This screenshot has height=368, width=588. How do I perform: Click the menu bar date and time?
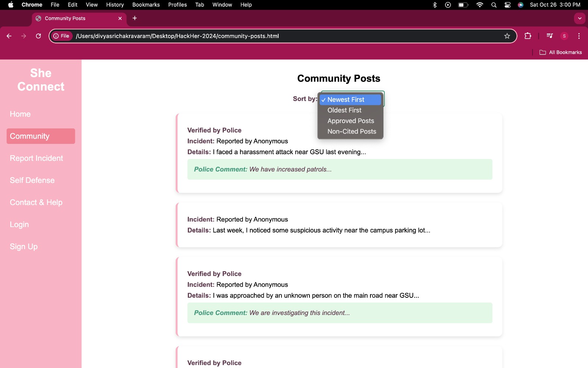pos(555,5)
